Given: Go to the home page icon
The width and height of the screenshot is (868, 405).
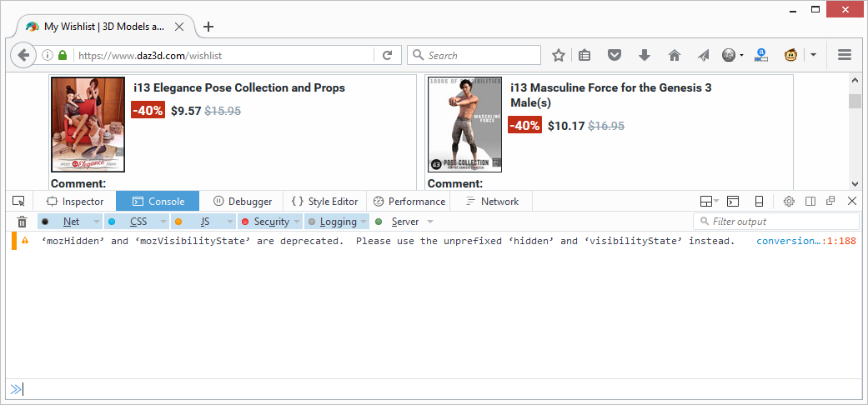Looking at the screenshot, I should [x=675, y=55].
